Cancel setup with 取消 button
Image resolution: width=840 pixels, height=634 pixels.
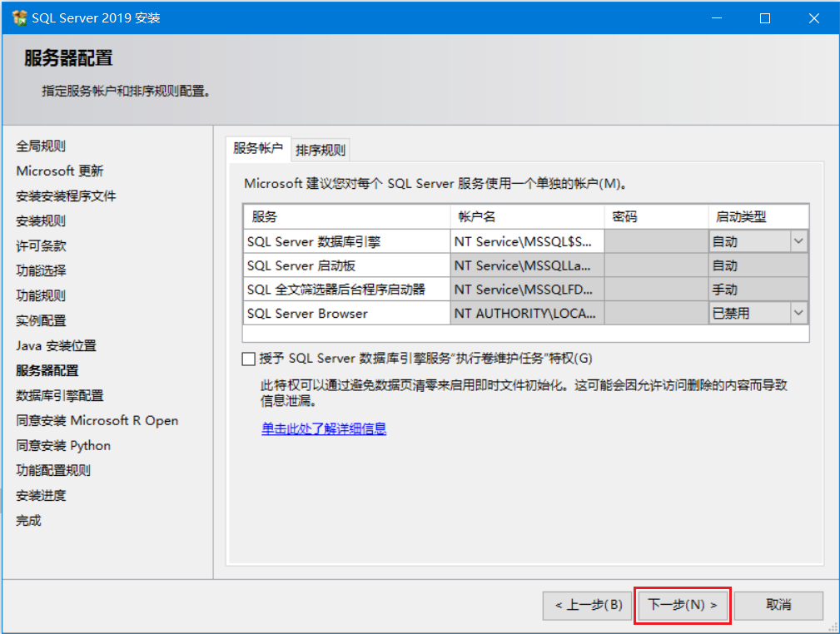point(778,605)
